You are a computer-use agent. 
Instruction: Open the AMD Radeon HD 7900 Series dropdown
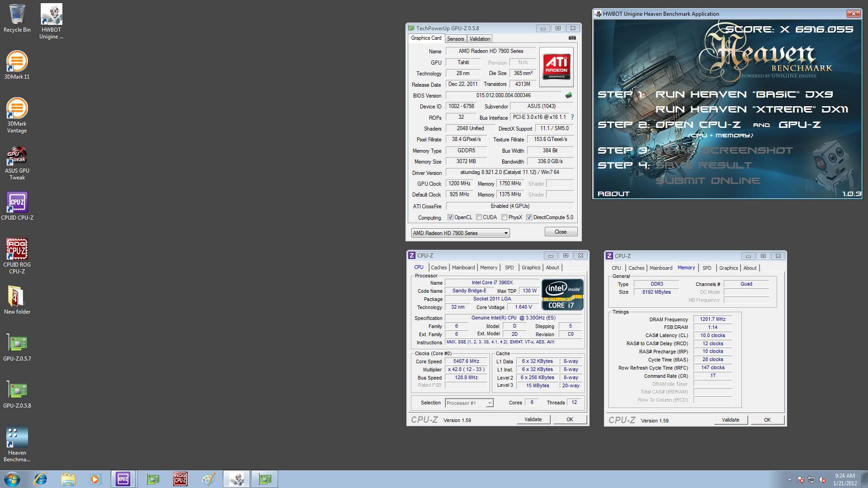coord(460,233)
